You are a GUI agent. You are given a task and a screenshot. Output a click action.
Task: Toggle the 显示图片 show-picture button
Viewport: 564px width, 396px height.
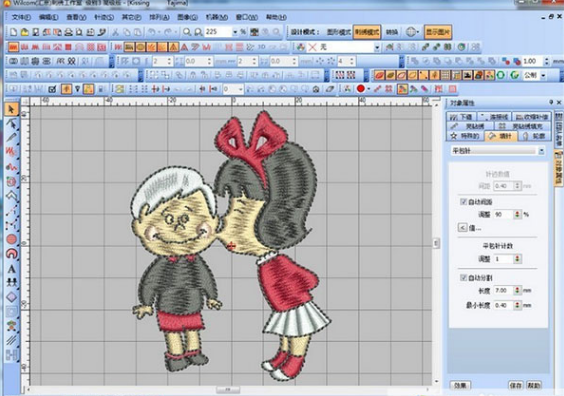pos(438,32)
